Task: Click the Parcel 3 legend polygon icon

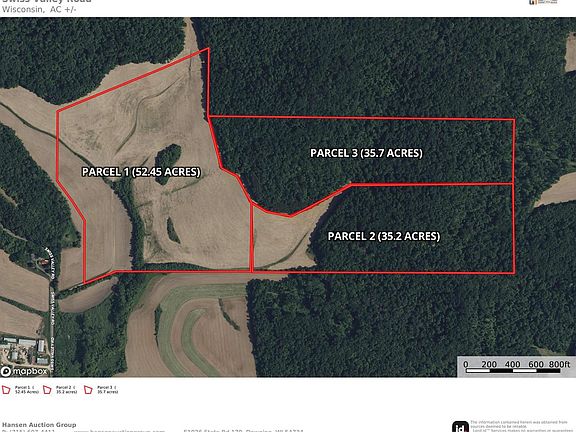Action: [x=88, y=390]
